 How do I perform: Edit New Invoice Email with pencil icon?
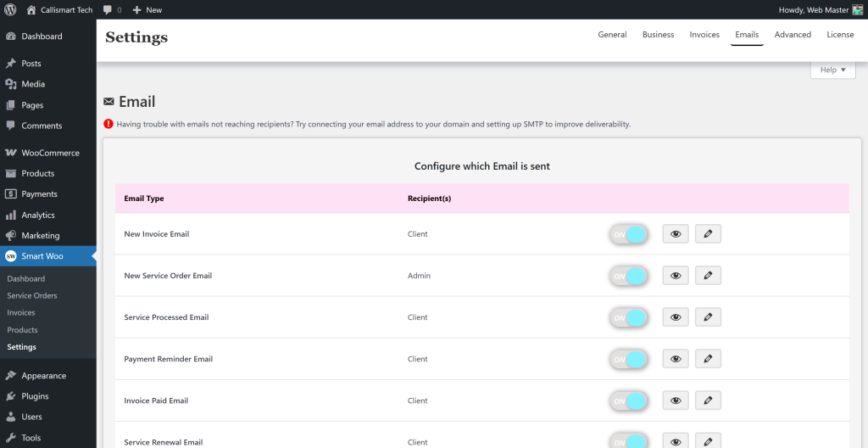click(x=708, y=234)
